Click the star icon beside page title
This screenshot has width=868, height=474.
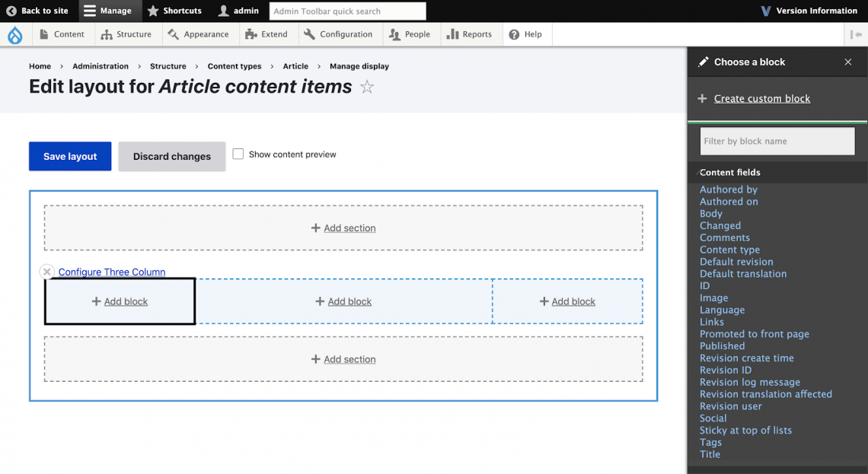click(x=367, y=87)
